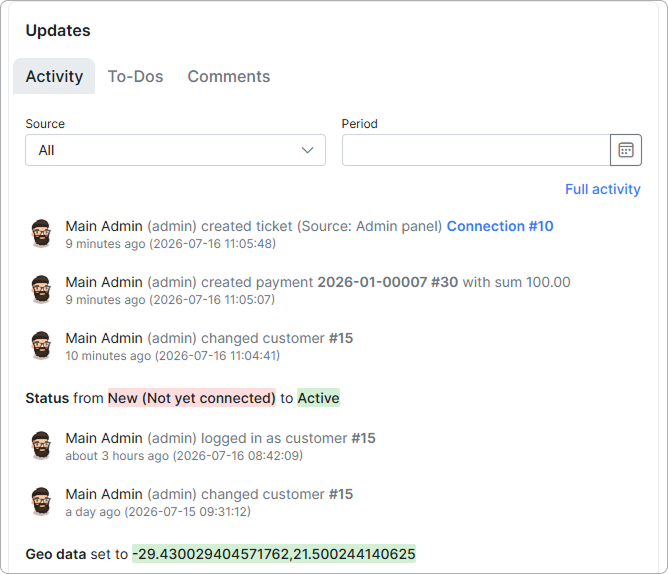Switch to the Comments tab
This screenshot has width=668, height=574.
[229, 76]
